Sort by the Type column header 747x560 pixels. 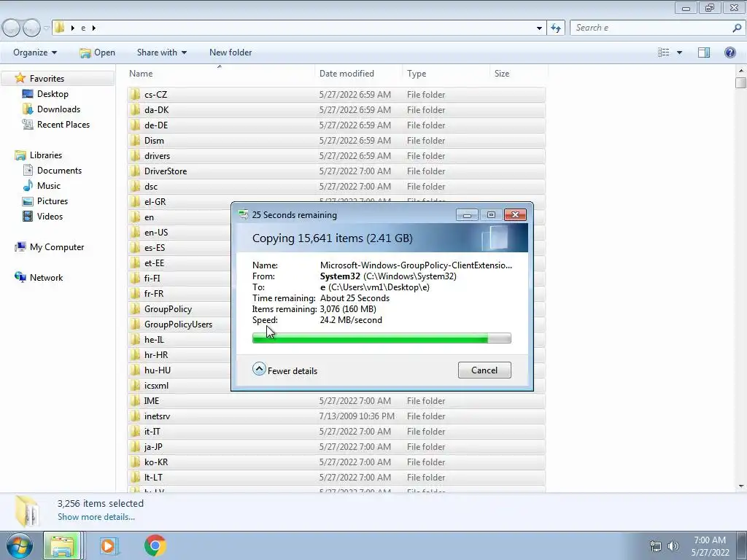[x=417, y=74]
